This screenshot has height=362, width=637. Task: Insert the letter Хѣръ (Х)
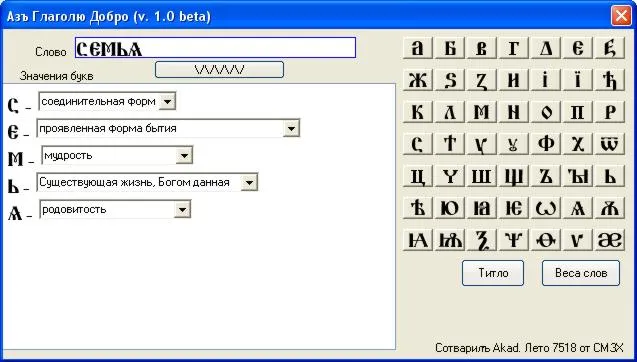pos(578,144)
